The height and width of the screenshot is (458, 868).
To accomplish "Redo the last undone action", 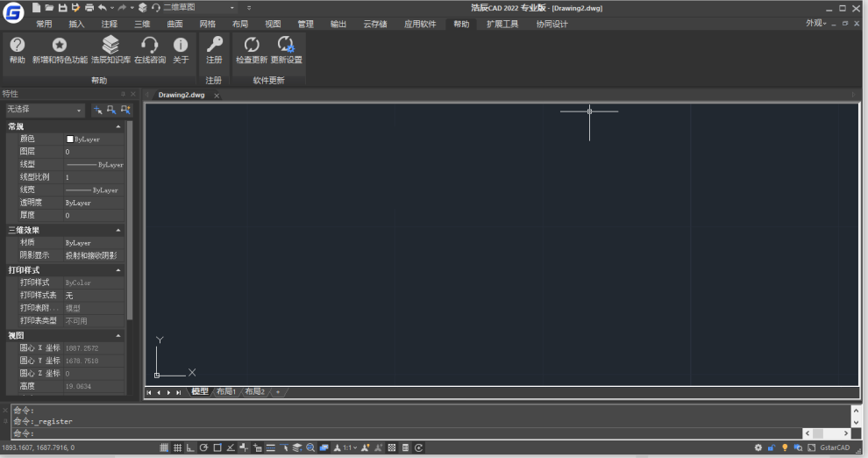I will tap(123, 8).
